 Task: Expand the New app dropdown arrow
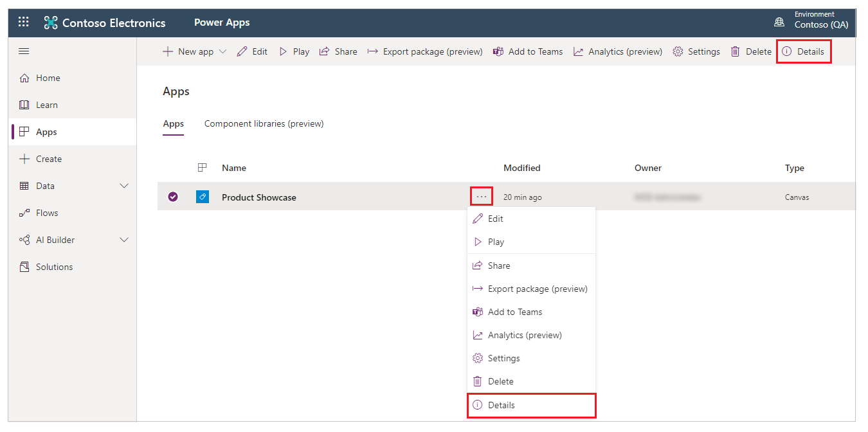click(x=221, y=51)
